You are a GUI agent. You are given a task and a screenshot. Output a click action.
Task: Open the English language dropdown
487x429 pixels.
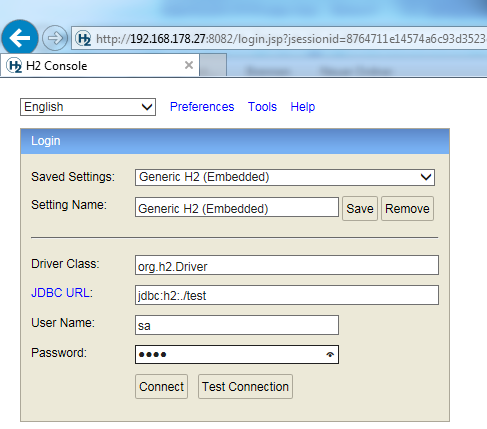(x=88, y=107)
